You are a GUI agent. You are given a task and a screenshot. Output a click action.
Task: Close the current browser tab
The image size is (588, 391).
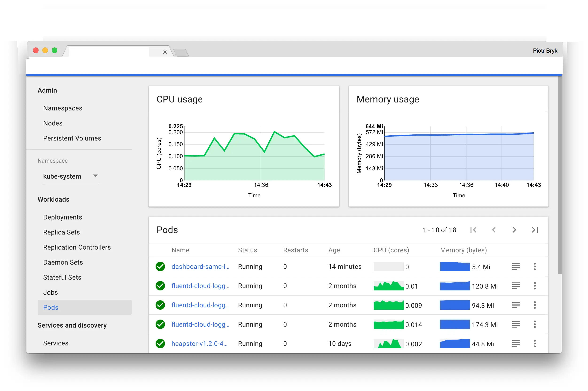click(165, 52)
